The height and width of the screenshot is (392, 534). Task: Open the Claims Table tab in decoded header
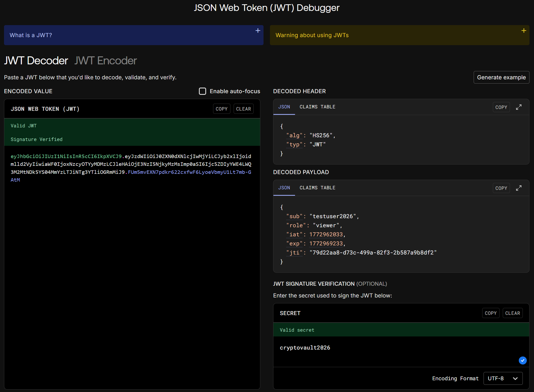317,107
